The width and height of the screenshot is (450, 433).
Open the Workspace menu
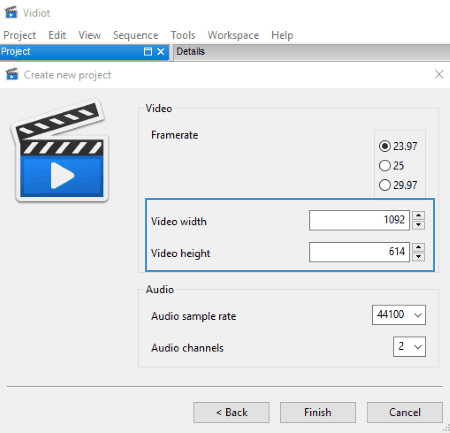tap(233, 35)
